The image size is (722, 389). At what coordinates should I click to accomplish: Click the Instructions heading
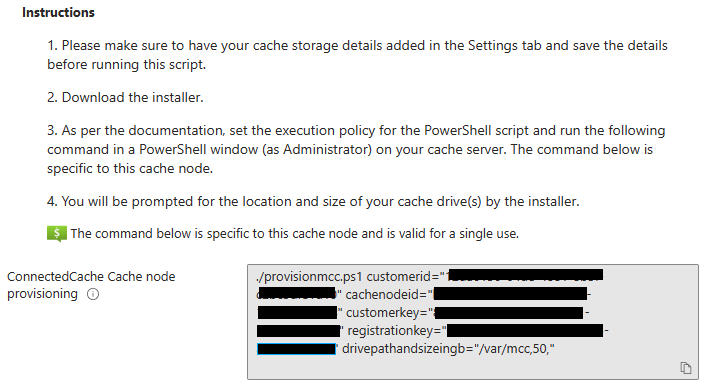(x=58, y=12)
